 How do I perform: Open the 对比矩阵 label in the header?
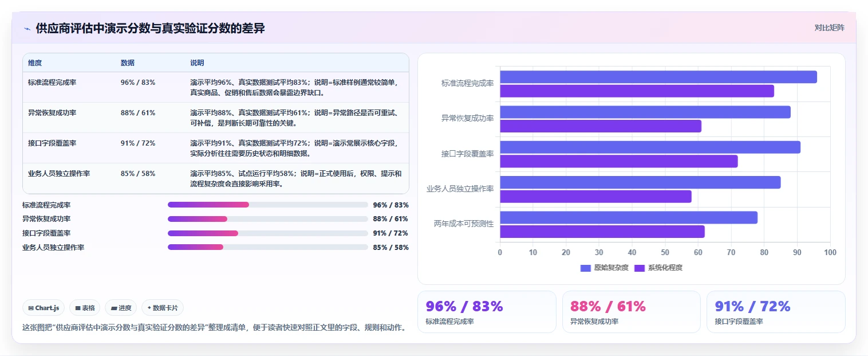829,28
